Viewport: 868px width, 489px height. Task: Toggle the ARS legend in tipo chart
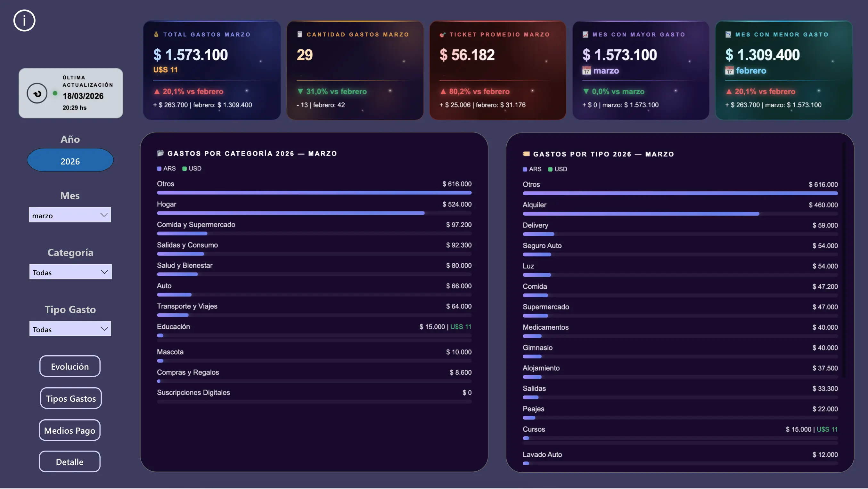click(532, 169)
